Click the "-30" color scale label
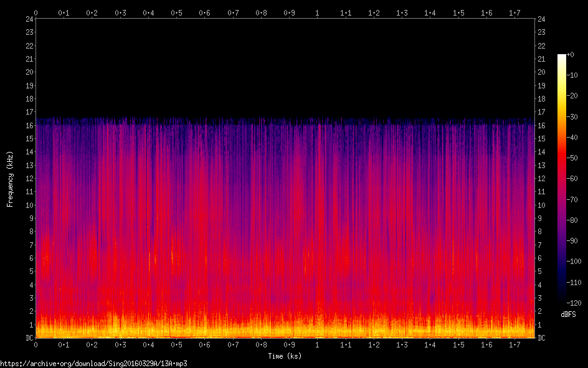This screenshot has width=588, height=368. (572, 117)
